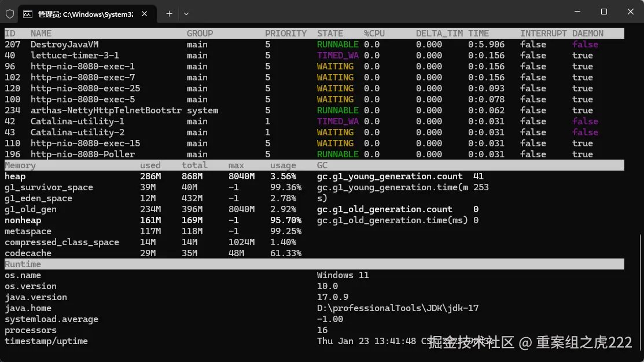Image resolution: width=644 pixels, height=362 pixels.
Task: Click the Catalina-utility-2 thread name
Action: coord(77,132)
